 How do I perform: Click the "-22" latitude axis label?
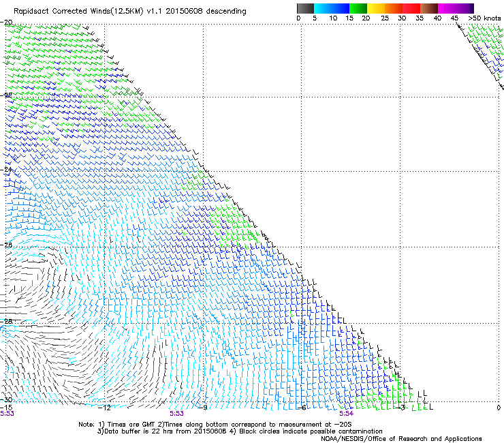click(x=6, y=95)
